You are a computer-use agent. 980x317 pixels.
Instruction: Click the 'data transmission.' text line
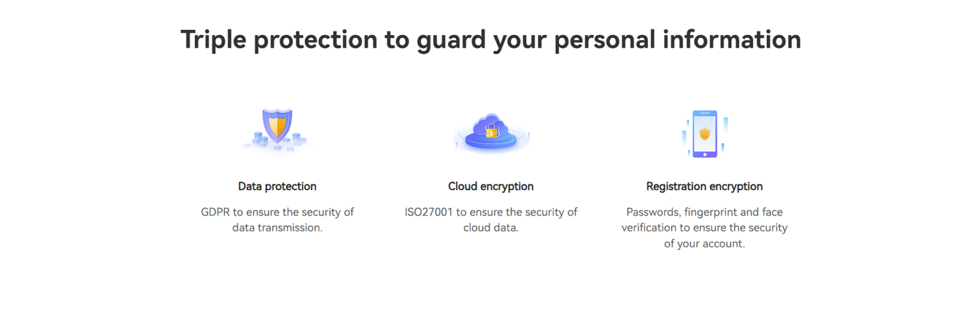point(278,228)
